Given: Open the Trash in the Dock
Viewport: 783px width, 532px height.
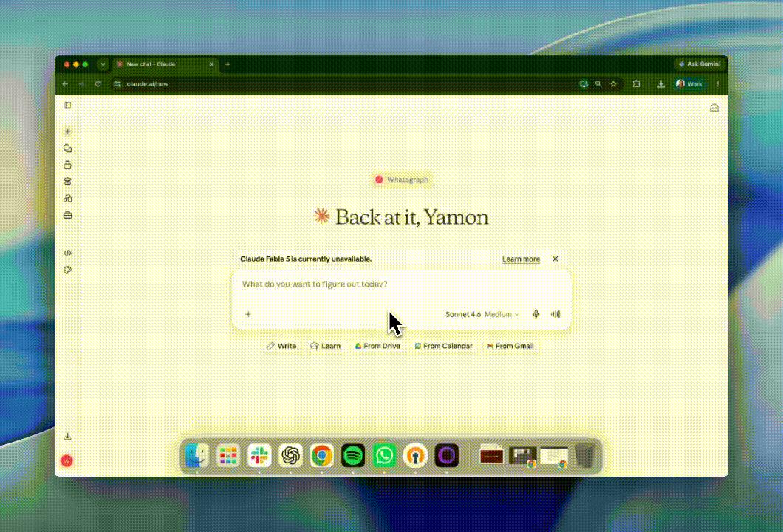Looking at the screenshot, I should pyautogui.click(x=585, y=456).
